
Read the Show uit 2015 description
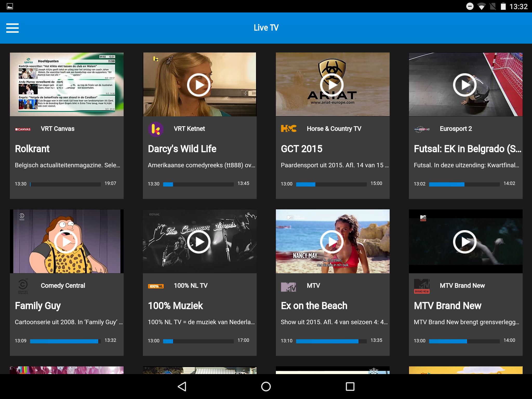click(x=334, y=322)
